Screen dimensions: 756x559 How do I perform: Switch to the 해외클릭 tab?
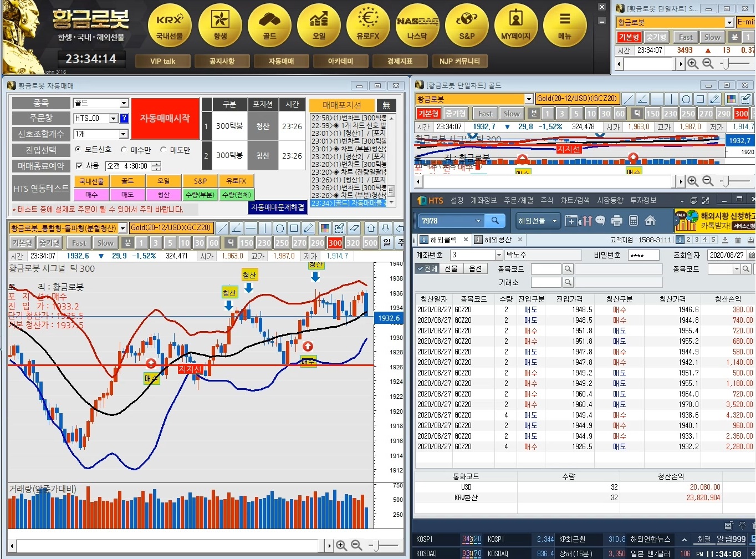[x=443, y=240]
